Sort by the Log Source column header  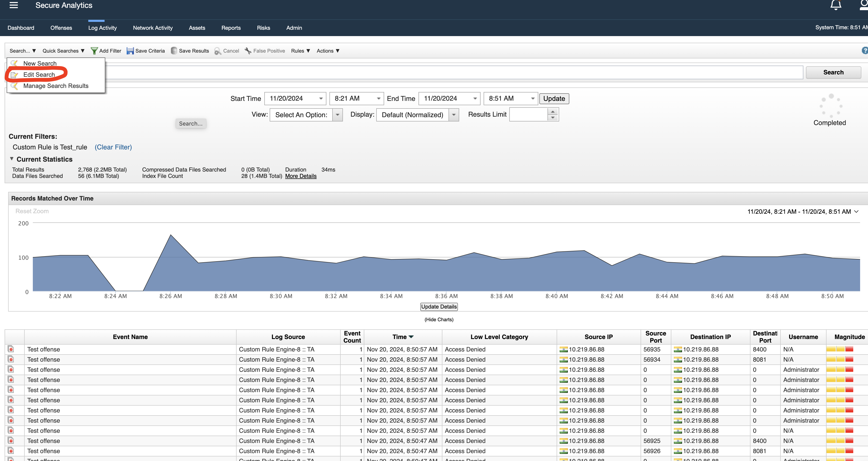288,337
